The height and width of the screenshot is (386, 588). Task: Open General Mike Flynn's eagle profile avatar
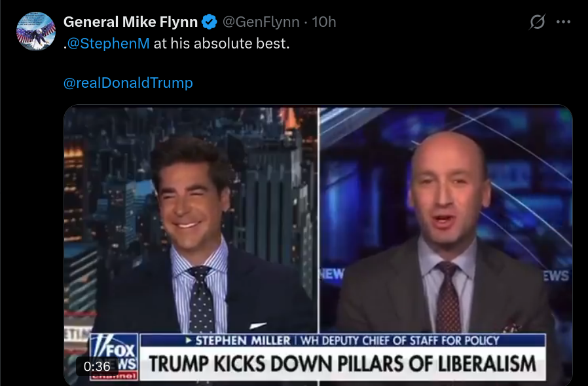36,31
